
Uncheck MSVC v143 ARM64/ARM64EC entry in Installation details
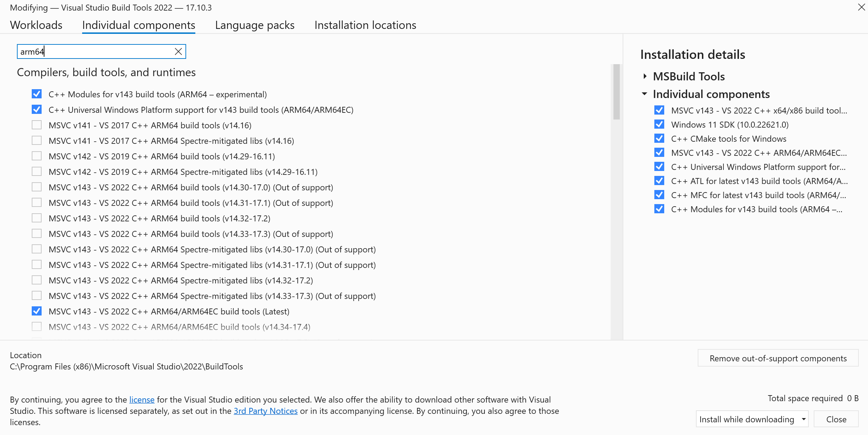point(659,153)
